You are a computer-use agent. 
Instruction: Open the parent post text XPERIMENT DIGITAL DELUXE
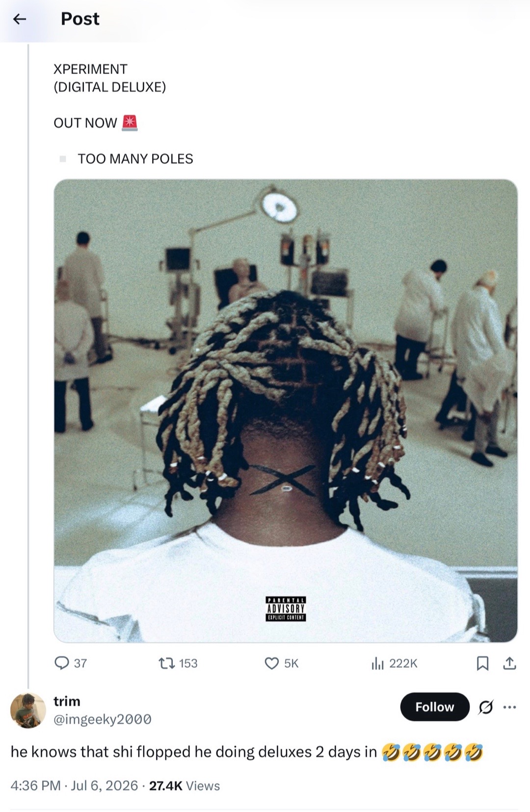pyautogui.click(x=110, y=78)
